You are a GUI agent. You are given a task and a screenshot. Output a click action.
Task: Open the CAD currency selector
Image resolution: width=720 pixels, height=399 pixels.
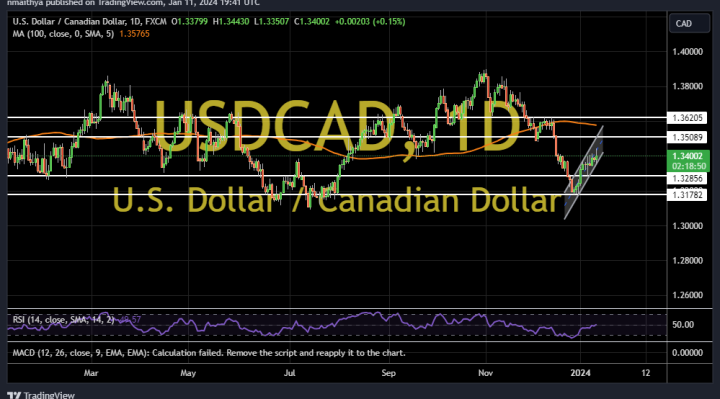(689, 24)
